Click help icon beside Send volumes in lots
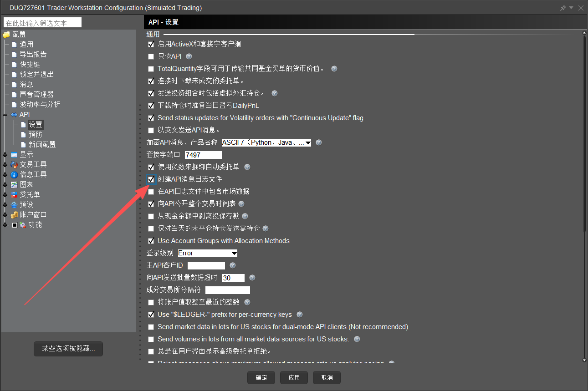The height and width of the screenshot is (391, 588). 357,339
